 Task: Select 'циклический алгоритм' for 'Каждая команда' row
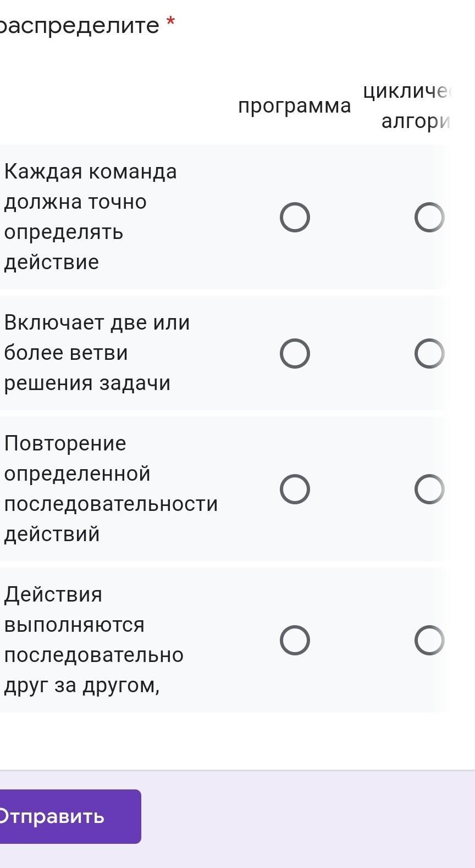429,217
